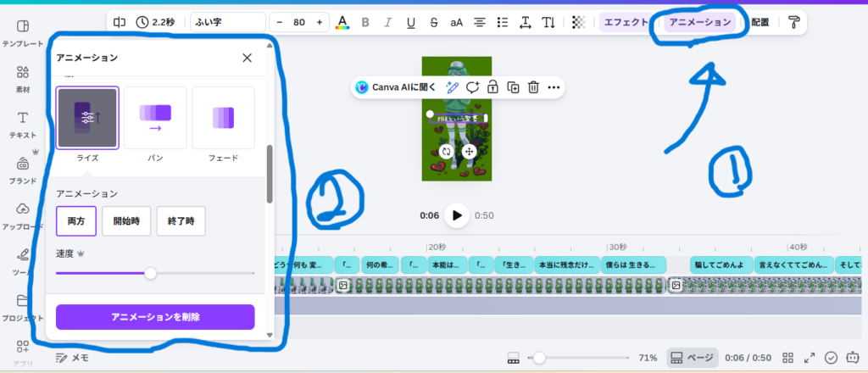This screenshot has height=373, width=868.
Task: Select 開始時 animation timing option
Action: [126, 221]
